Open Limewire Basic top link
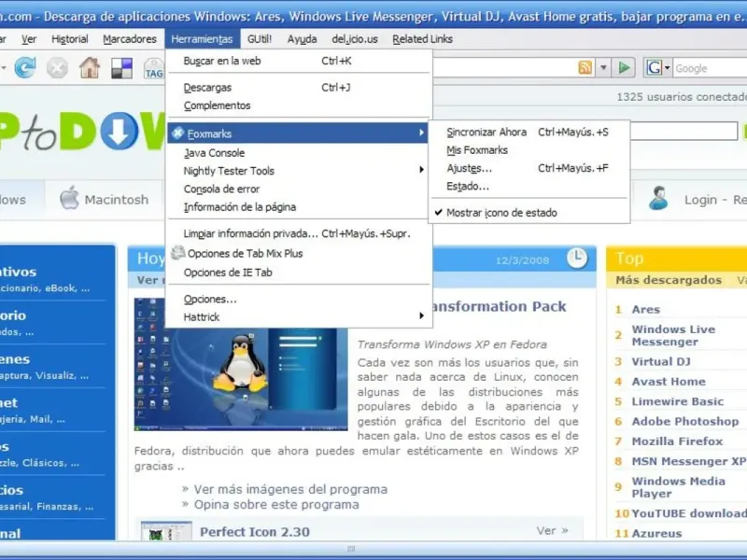 (x=678, y=401)
